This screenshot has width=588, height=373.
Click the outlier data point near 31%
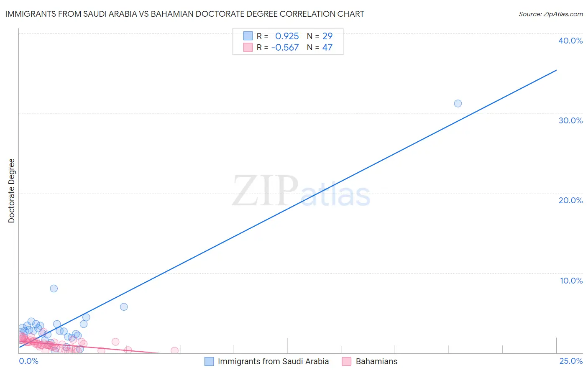[458, 103]
